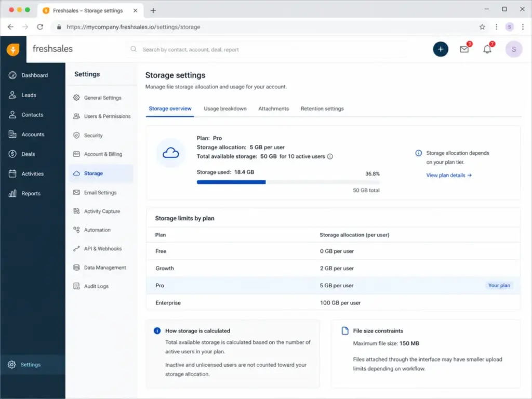Open Contacts from the sidebar

click(26, 115)
